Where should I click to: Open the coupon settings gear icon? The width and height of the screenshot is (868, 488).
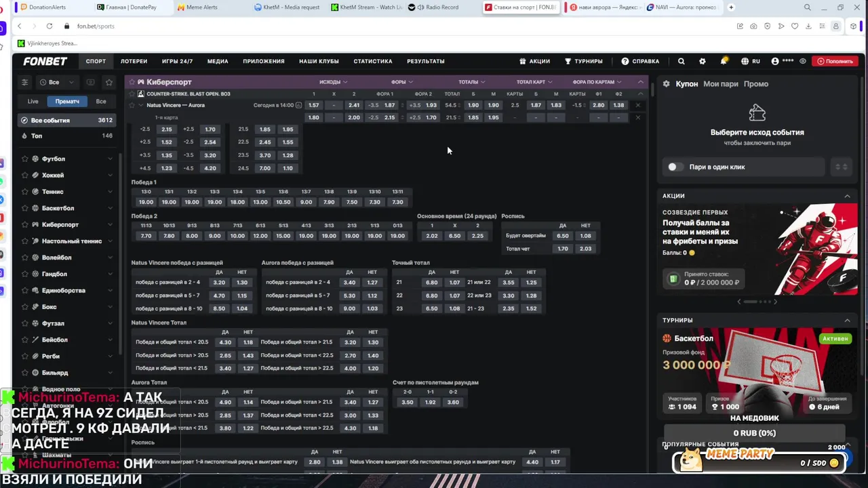click(667, 84)
